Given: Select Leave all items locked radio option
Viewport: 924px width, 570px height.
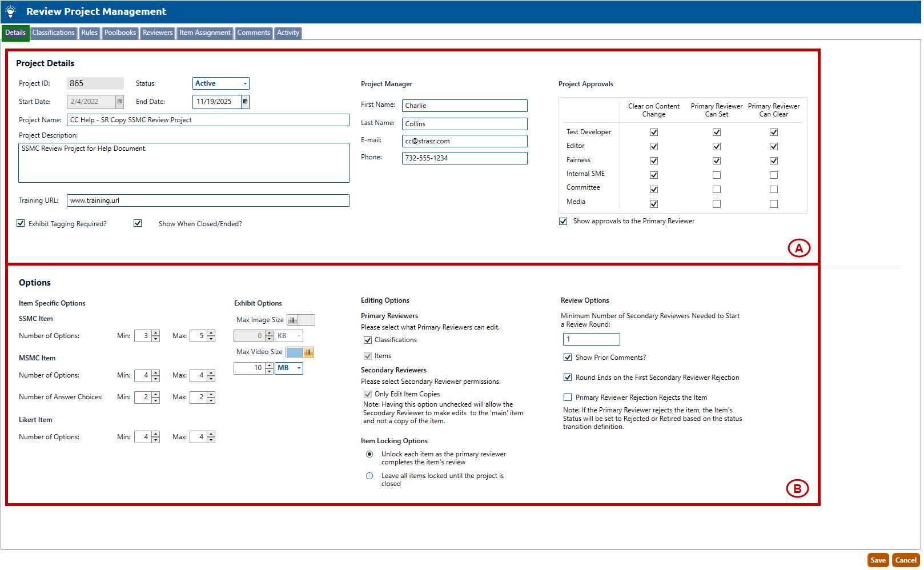Looking at the screenshot, I should pyautogui.click(x=369, y=476).
